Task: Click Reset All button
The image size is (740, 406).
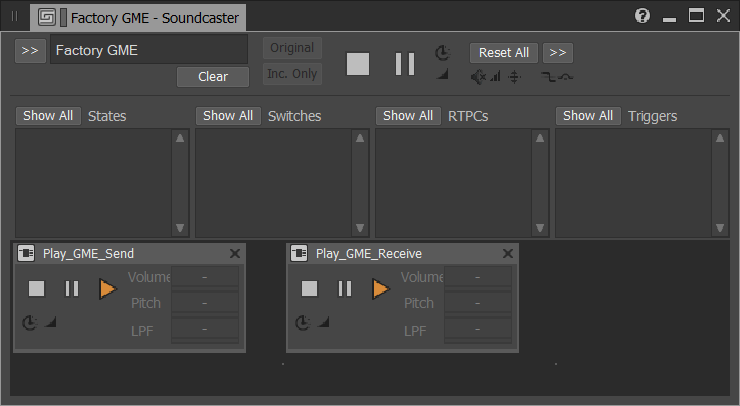Action: 504,52
